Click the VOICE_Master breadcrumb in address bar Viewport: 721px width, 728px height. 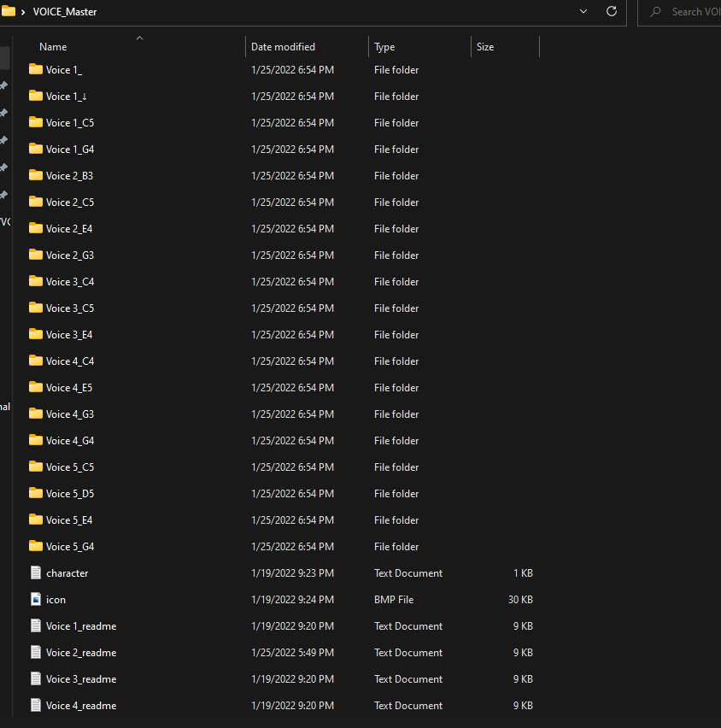click(65, 12)
